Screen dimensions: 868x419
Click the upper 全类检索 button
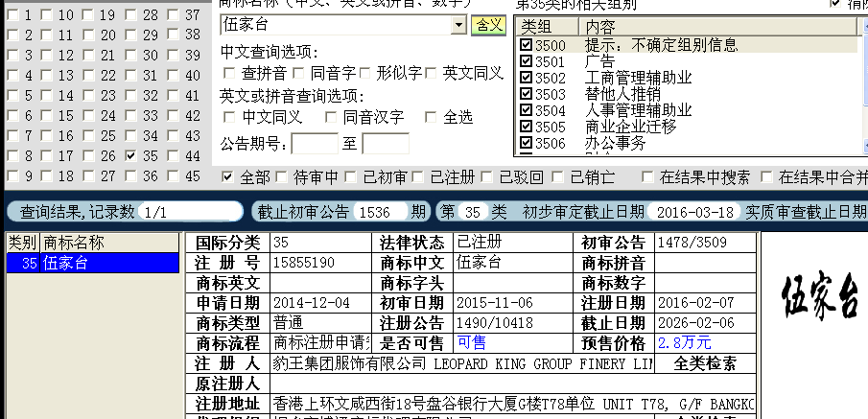(x=705, y=363)
